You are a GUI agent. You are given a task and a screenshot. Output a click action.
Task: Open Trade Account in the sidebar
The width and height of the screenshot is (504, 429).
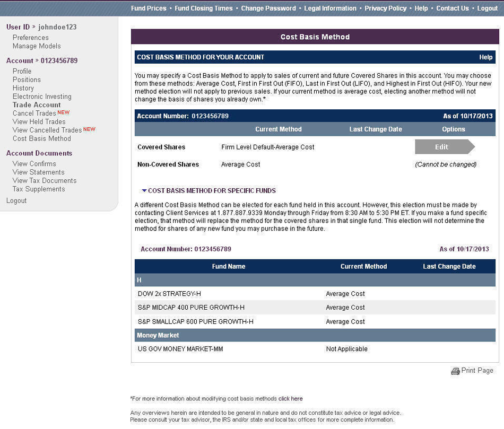click(x=37, y=105)
